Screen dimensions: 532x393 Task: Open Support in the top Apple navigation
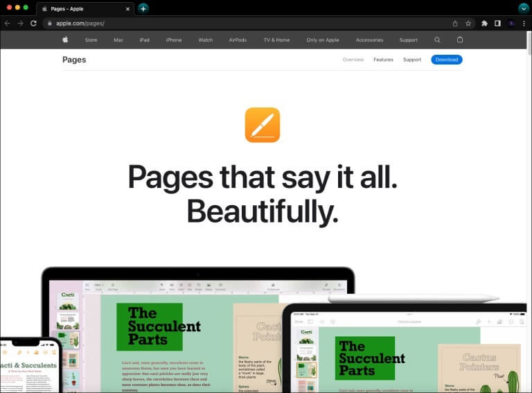[x=409, y=40]
